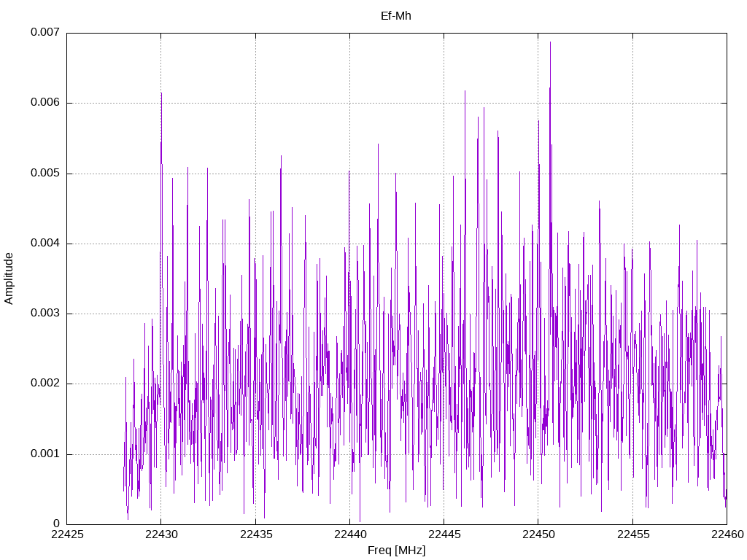Click the y-axis tick 0.003
The height and width of the screenshot is (560, 747).
45,313
